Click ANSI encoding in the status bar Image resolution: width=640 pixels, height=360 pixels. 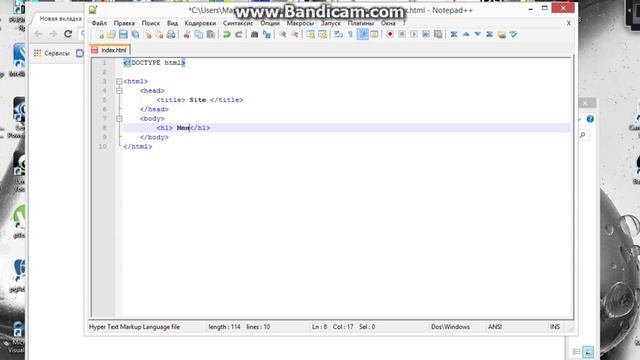495,327
